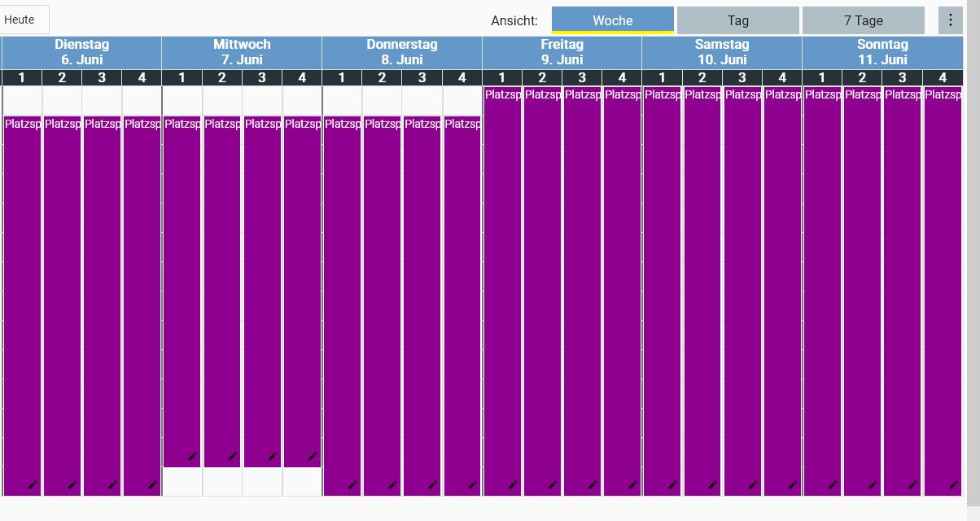Edit Samstag court 4 booking via pencil icon
The image size is (980, 521).
(794, 485)
